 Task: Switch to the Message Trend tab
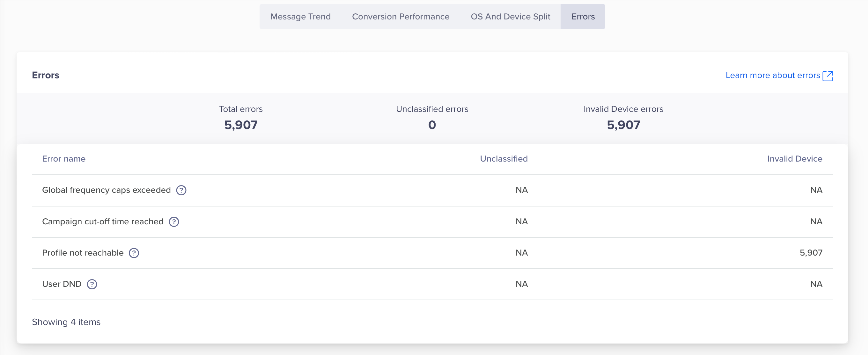pyautogui.click(x=300, y=17)
